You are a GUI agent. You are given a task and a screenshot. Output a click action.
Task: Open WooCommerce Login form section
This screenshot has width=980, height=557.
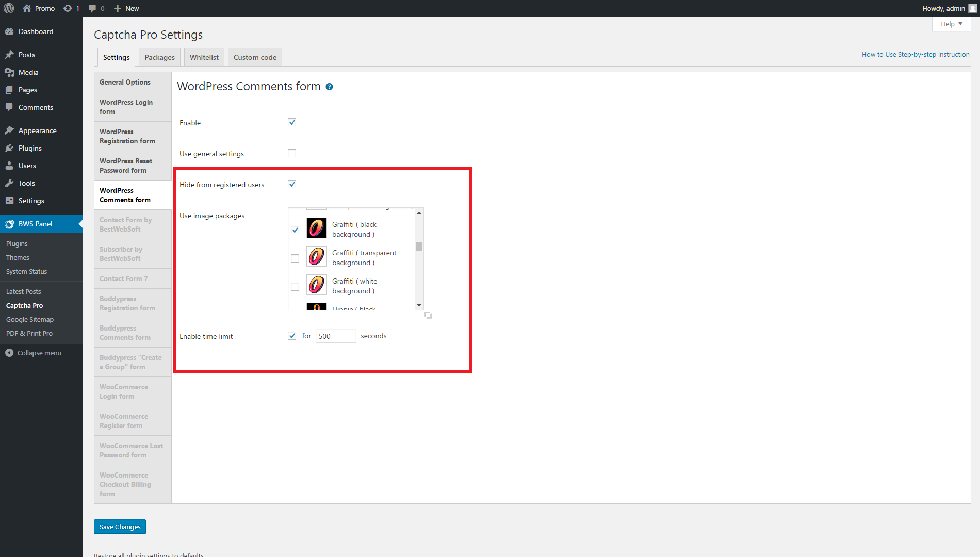pyautogui.click(x=133, y=391)
